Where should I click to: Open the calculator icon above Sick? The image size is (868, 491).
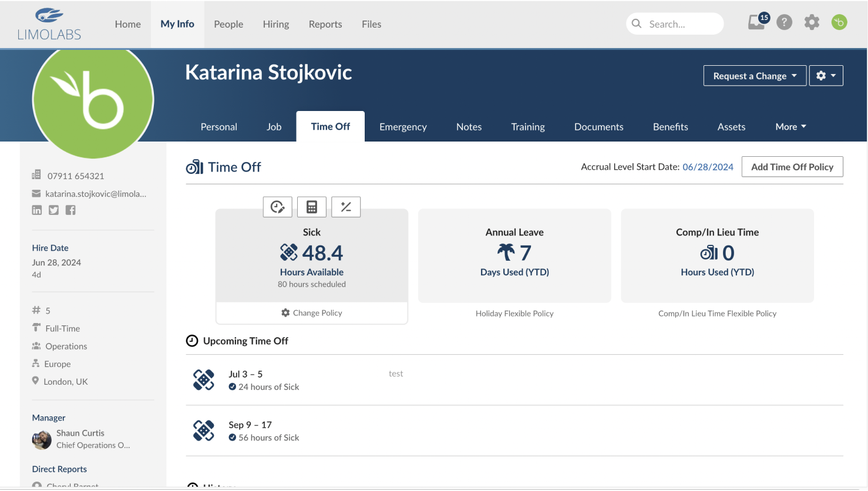(312, 207)
